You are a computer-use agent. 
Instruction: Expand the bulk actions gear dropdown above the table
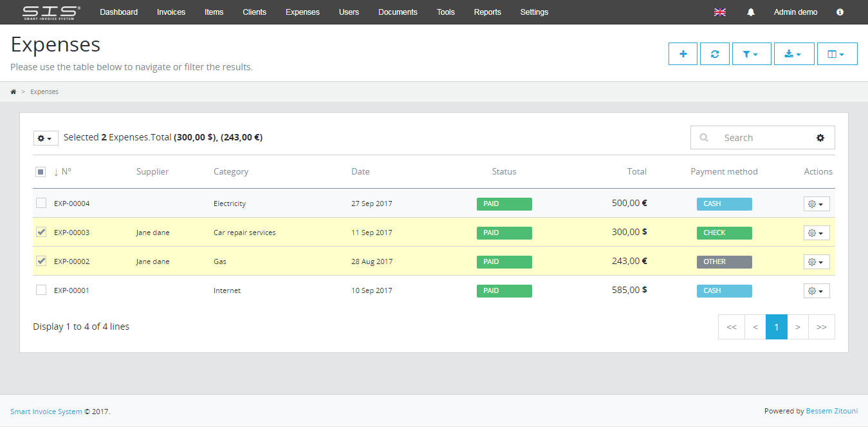point(45,137)
